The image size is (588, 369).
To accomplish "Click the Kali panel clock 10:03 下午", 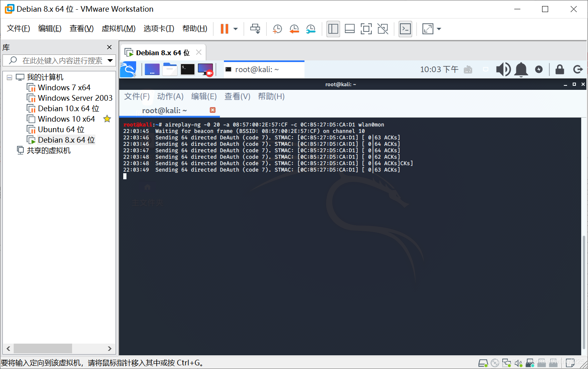I will click(439, 69).
